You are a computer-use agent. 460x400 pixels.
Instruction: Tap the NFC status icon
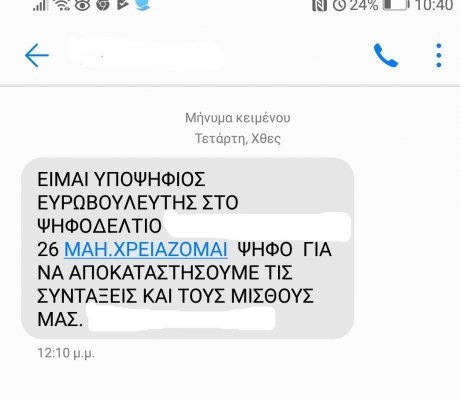[x=320, y=5]
